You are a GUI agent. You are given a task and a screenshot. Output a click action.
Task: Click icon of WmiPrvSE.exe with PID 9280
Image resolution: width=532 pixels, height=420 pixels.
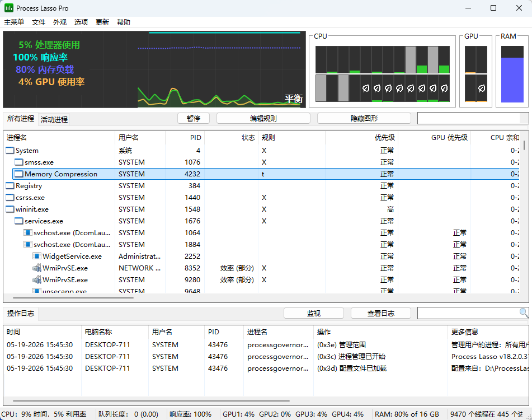[x=37, y=280]
